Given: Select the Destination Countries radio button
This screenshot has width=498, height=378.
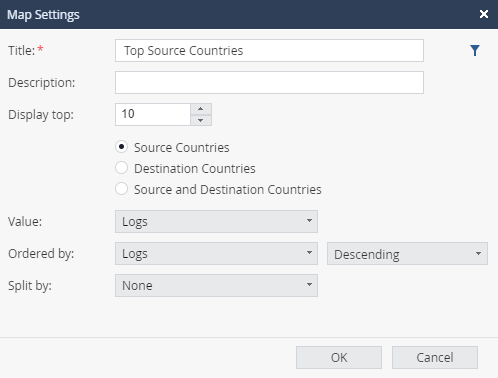Looking at the screenshot, I should pyautogui.click(x=121, y=168).
